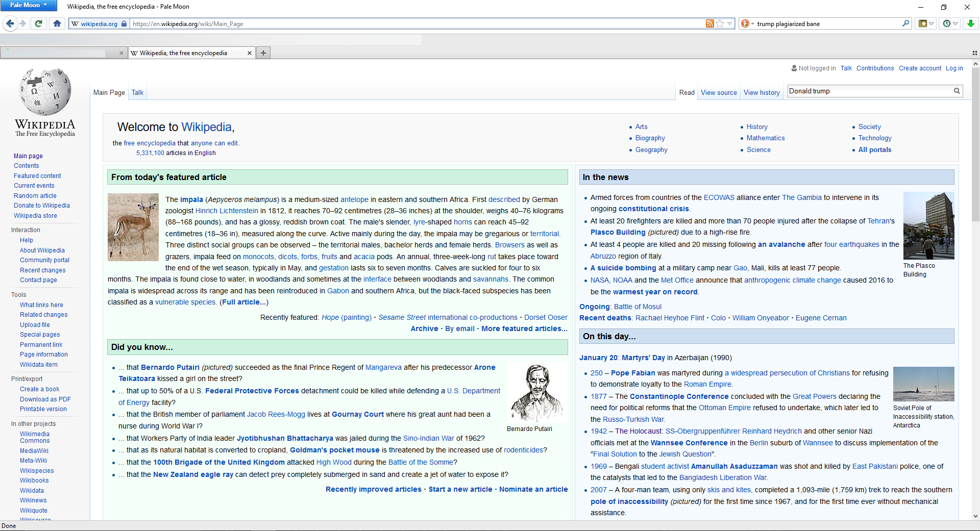Viewport: 980px width, 531px height.
Task: Open the Pope Fabian anniversary link
Action: [633, 373]
